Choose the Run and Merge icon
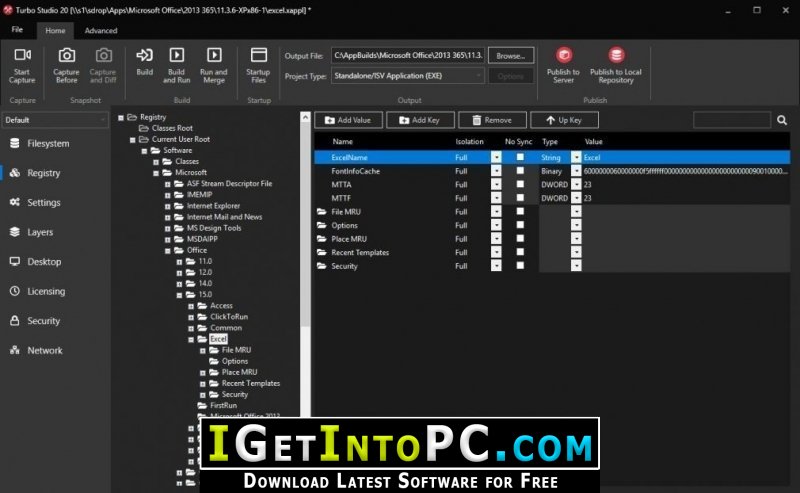Screen dimensions: 800x493 214,55
